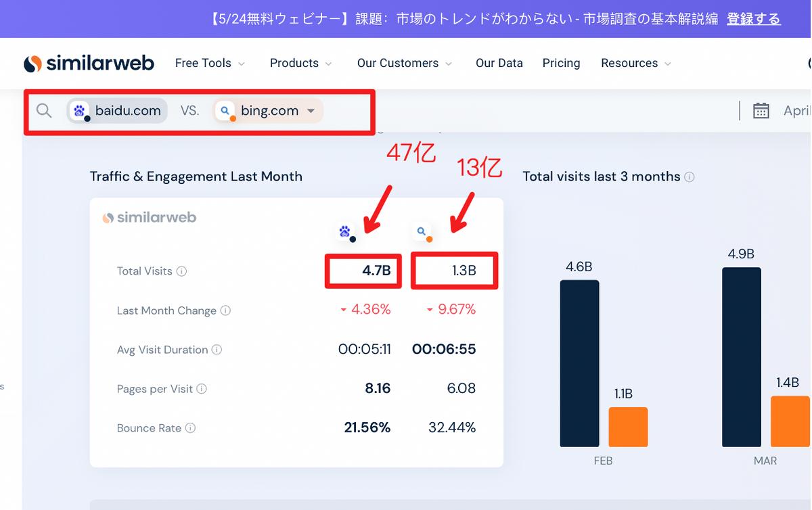Click the info icon next to Bounce Rate
This screenshot has width=812, height=510.
point(191,428)
